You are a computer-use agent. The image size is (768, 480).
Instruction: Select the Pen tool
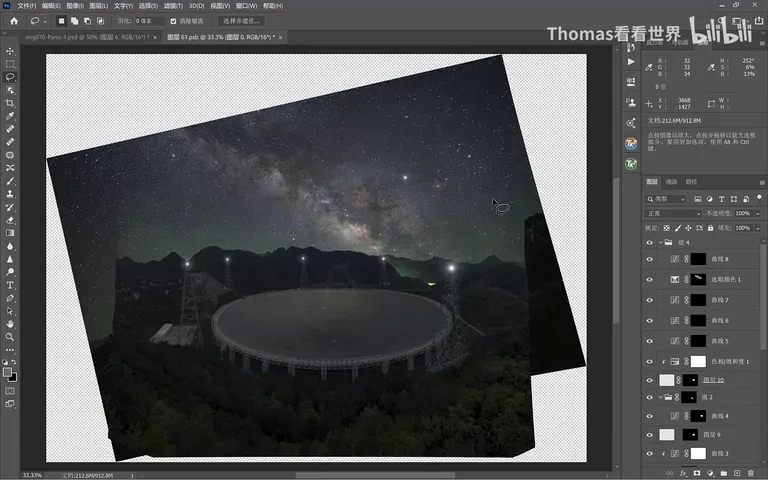10,298
